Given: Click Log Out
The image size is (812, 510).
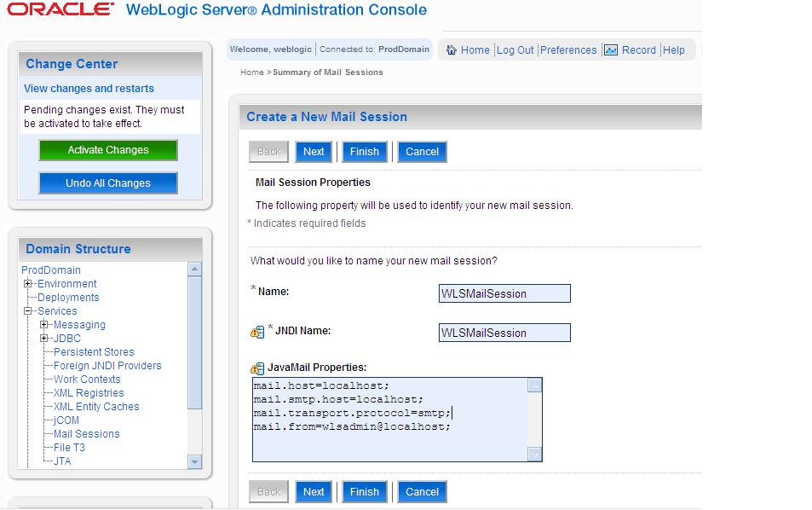Looking at the screenshot, I should click(515, 49).
